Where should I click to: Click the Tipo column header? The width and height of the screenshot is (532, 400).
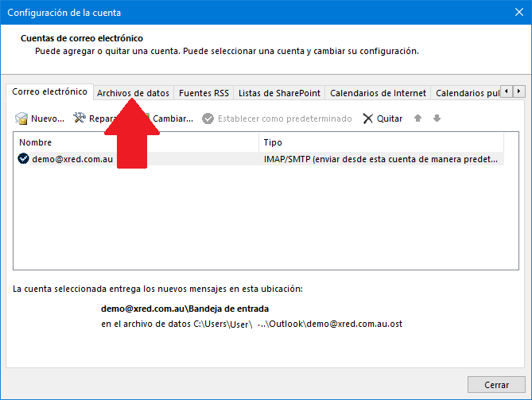pos(382,142)
